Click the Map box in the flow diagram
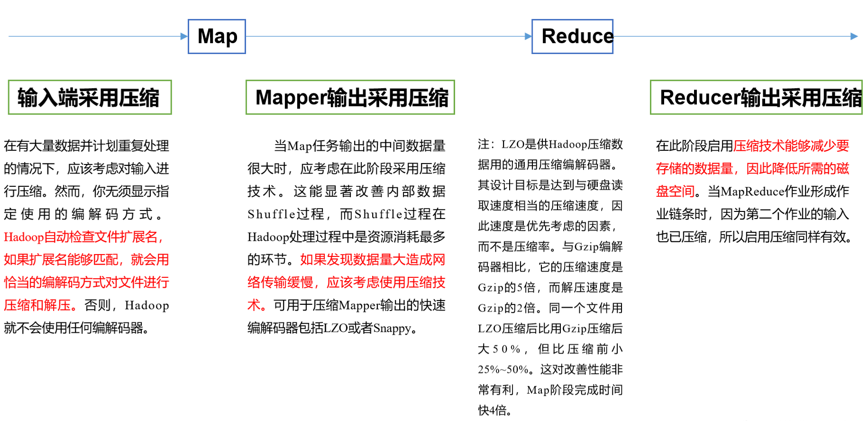This screenshot has width=868, height=421. click(217, 37)
